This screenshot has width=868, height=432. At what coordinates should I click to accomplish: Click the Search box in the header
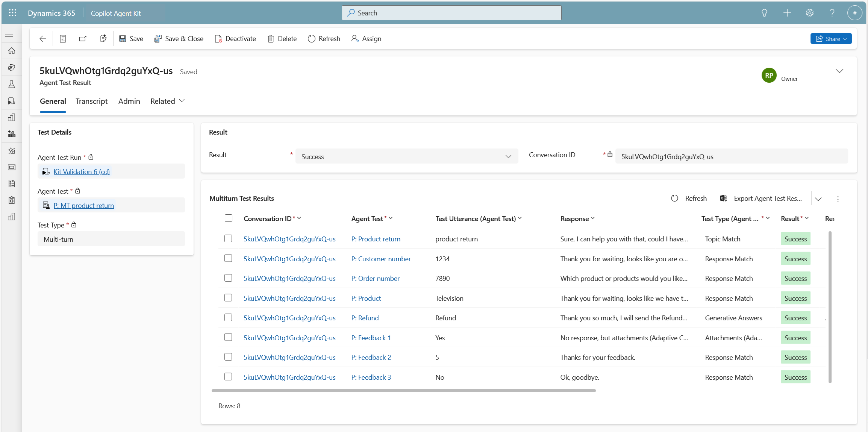[x=451, y=13]
